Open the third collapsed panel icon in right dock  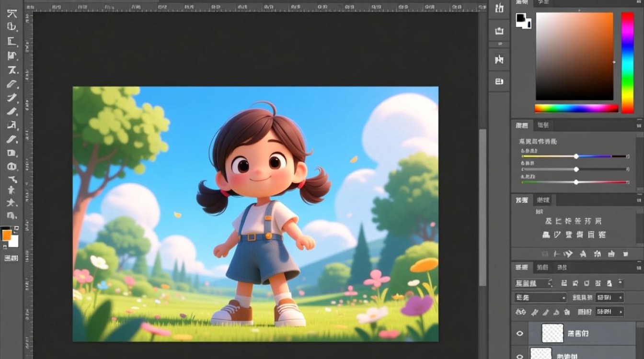click(499, 60)
